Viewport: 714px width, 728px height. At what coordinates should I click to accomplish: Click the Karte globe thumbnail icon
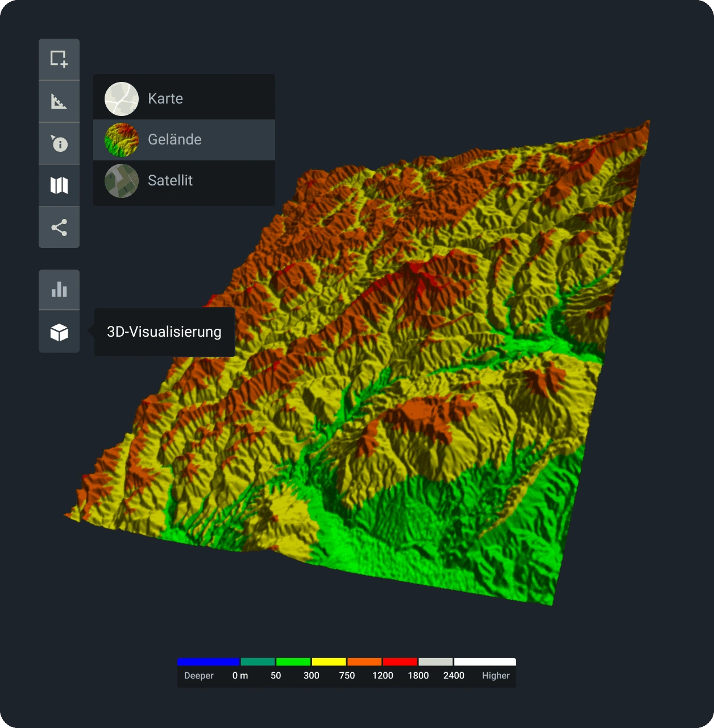(122, 98)
